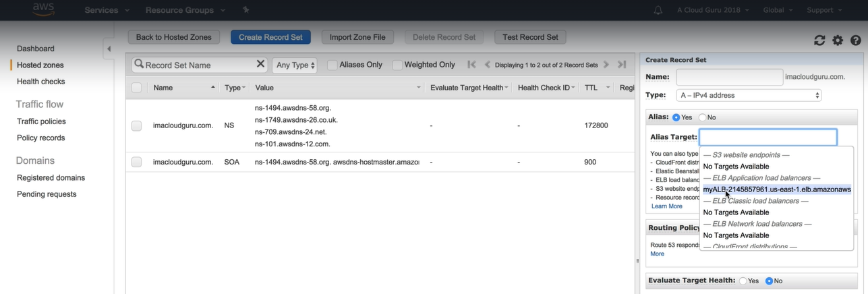
Task: Set Alias to No
Action: (702, 117)
